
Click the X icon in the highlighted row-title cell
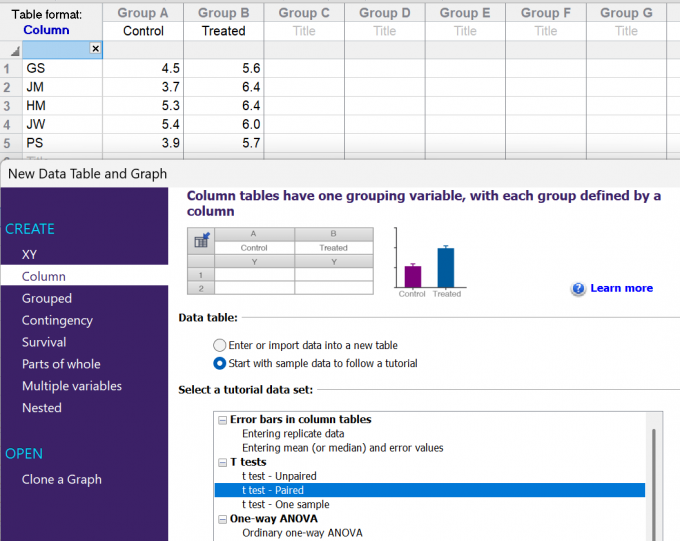pyautogui.click(x=95, y=48)
